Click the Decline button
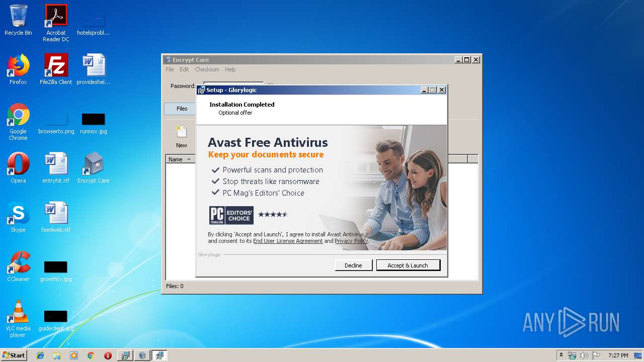Viewport: 644px width, 362px height. (354, 265)
